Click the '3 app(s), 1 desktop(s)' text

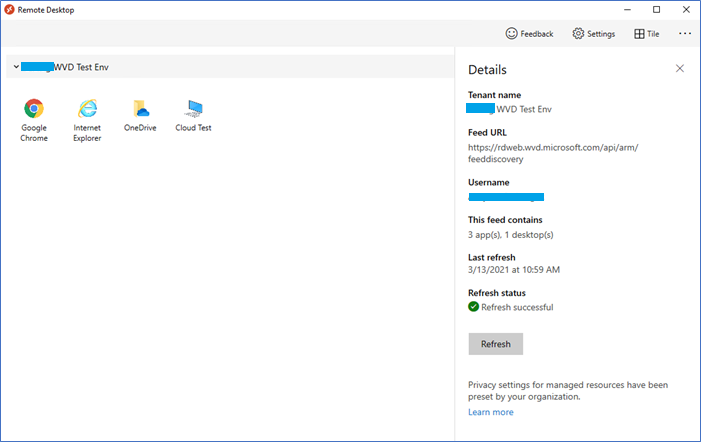point(511,235)
